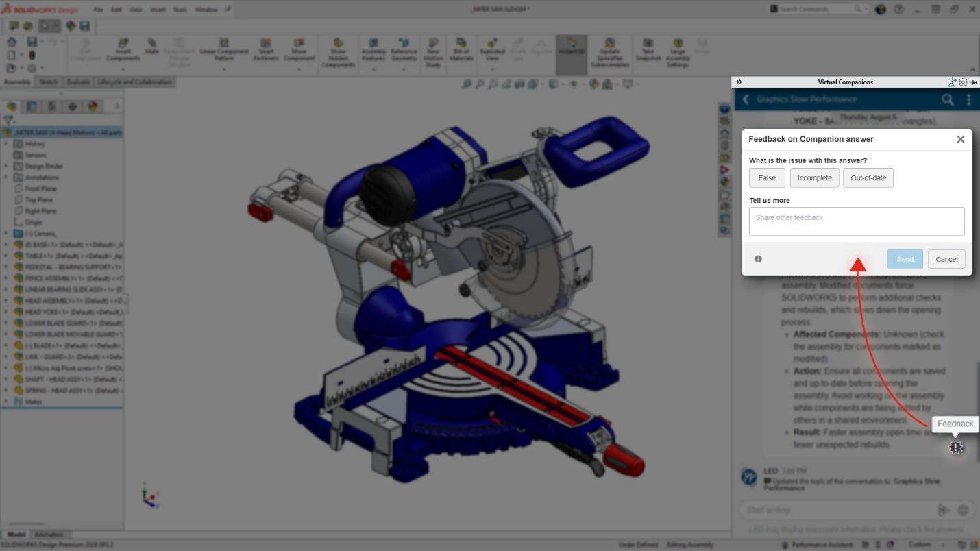Screen dimensions: 980x551
Task: Open Performance Assistant in status bar
Action: [816, 545]
